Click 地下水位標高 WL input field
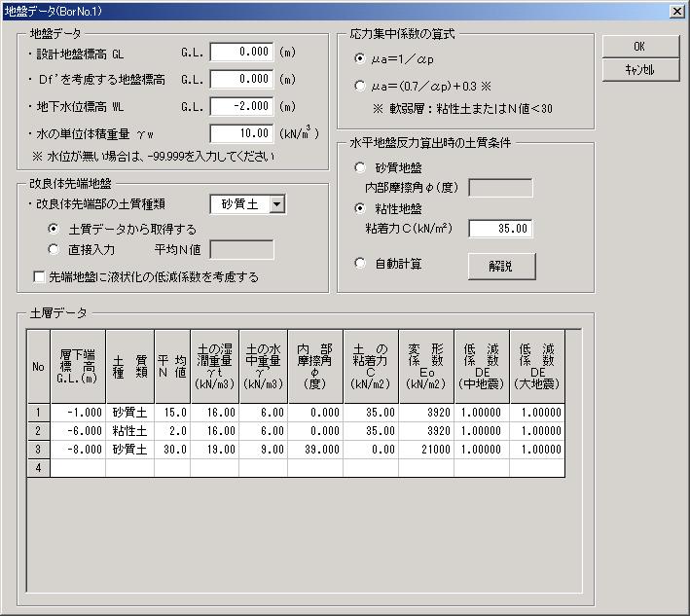 coord(241,106)
